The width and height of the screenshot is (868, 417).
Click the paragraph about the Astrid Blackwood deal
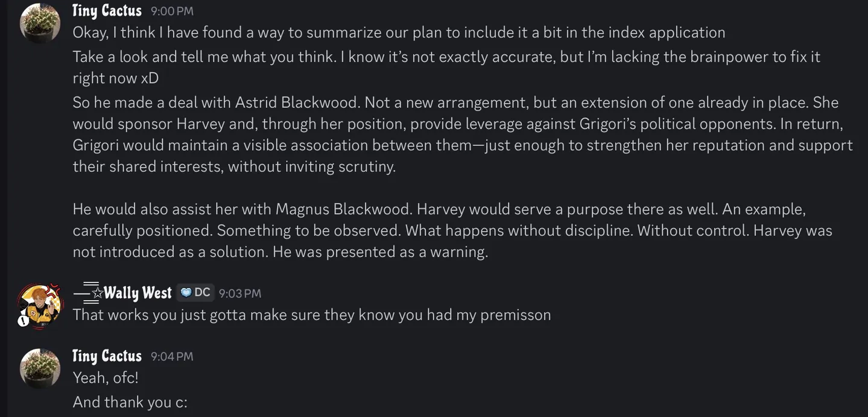click(x=463, y=135)
